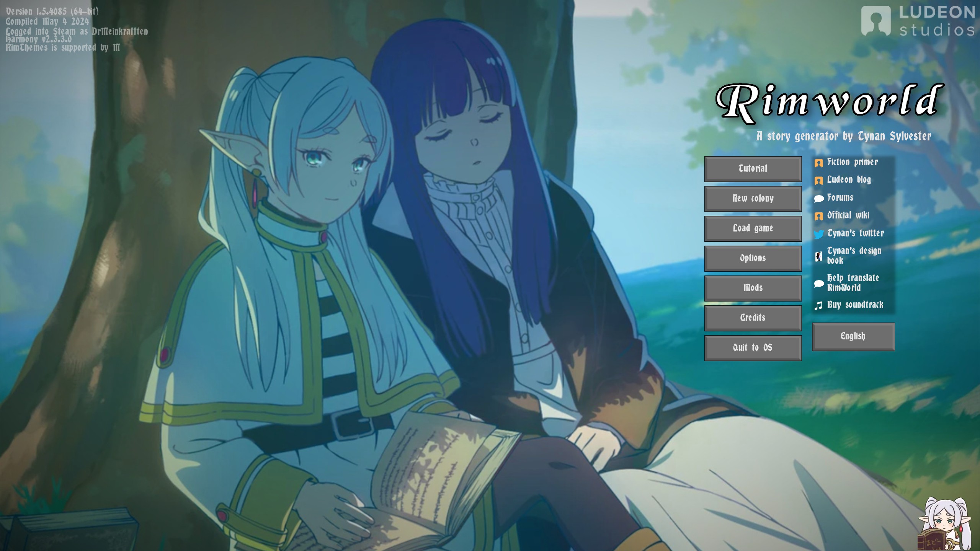This screenshot has height=551, width=980.
Task: Click the New colony button
Action: click(753, 199)
